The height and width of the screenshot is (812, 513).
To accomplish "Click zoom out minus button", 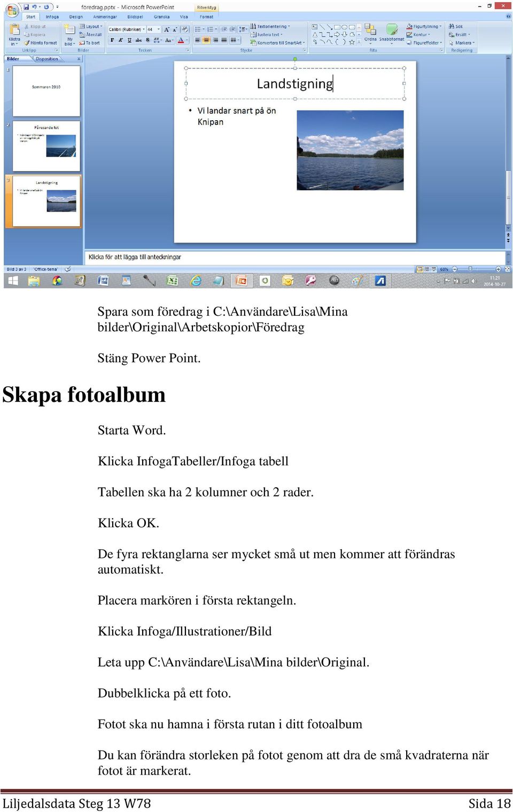I will 454,269.
